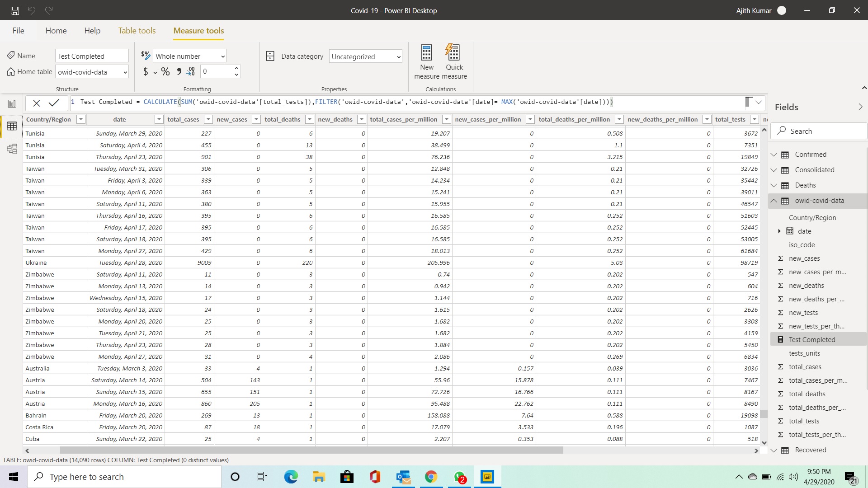Switch to Data view grid icon

coord(12,126)
